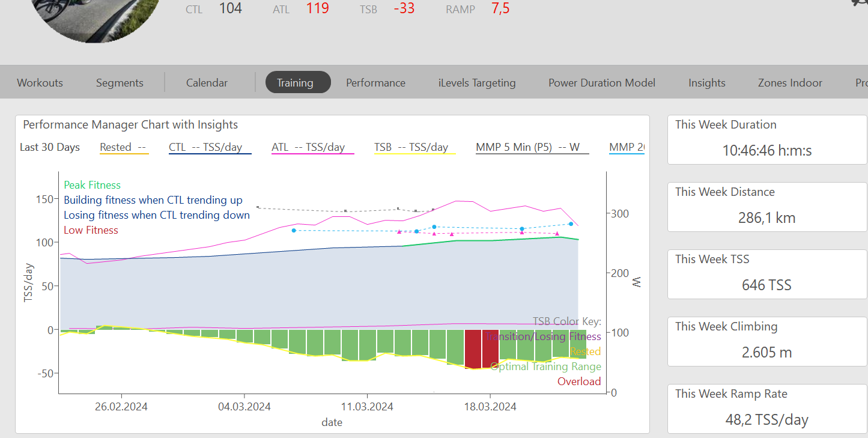Image resolution: width=868 pixels, height=438 pixels.
Task: Select the active Training tab
Action: pos(298,83)
